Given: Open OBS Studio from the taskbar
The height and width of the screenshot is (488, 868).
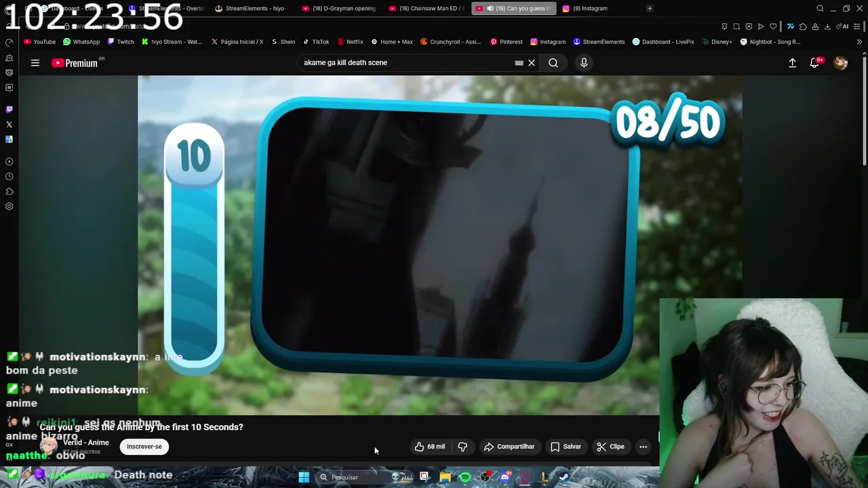Looking at the screenshot, I should click(x=485, y=477).
